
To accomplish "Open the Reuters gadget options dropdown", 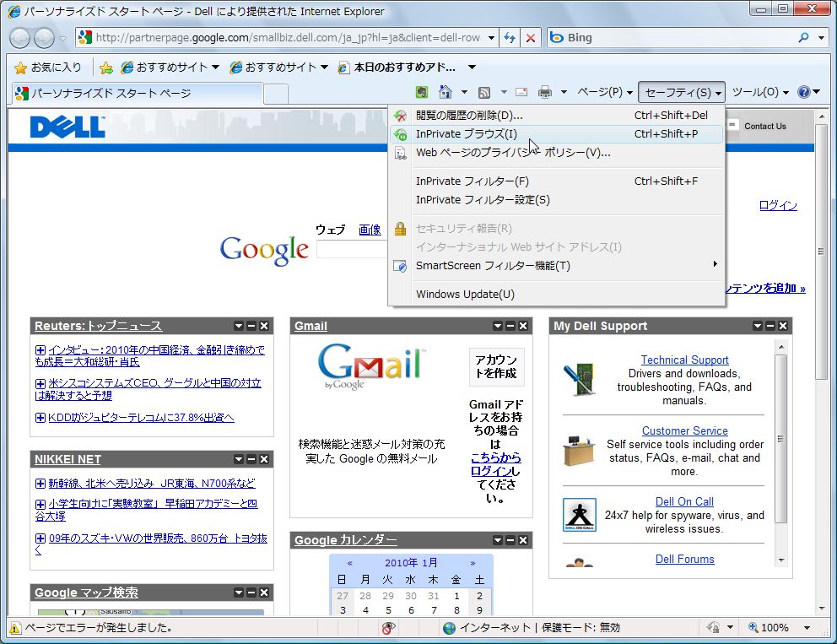I will pyautogui.click(x=239, y=326).
